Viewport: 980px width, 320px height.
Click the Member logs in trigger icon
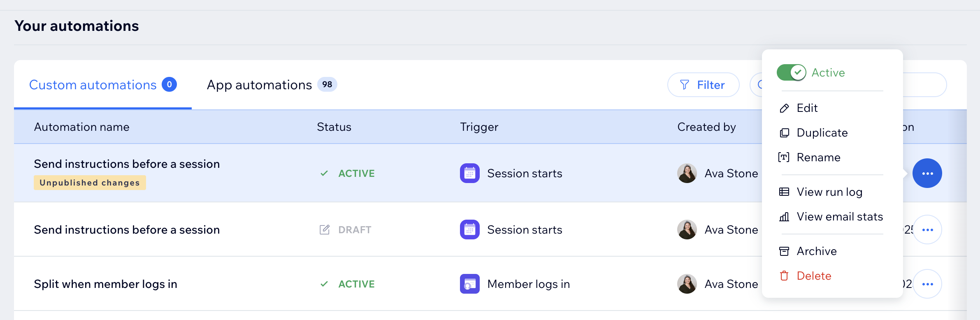point(469,284)
